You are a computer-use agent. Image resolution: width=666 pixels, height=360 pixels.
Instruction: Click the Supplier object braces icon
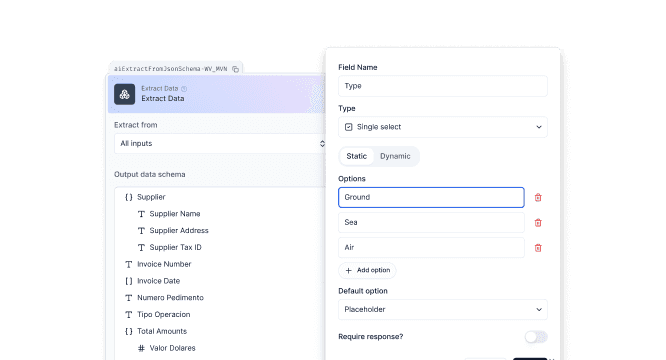click(129, 197)
